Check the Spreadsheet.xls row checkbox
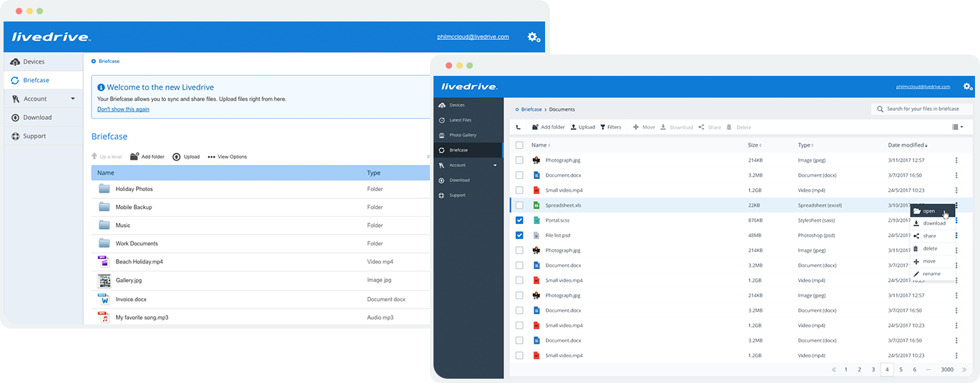 519,205
